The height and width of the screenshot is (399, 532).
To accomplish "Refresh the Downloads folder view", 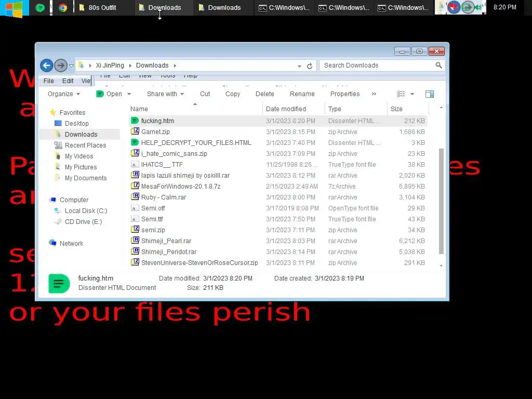I will tap(310, 66).
